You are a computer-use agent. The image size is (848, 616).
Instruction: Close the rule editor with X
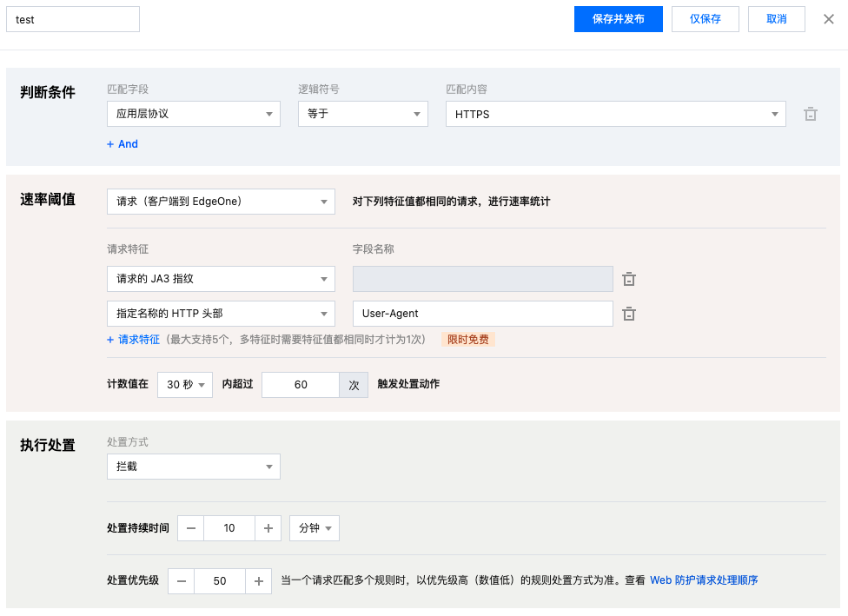click(x=828, y=19)
